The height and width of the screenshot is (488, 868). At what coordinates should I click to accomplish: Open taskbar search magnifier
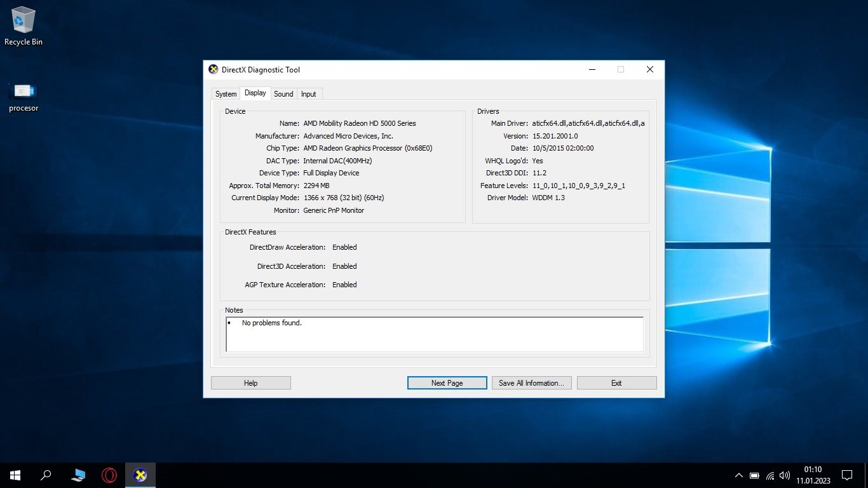[46, 475]
